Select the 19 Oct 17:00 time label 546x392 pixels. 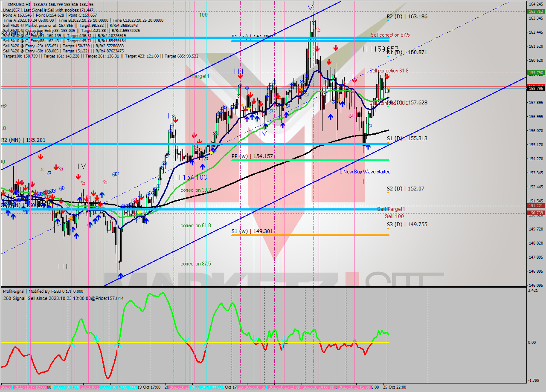pos(149,387)
